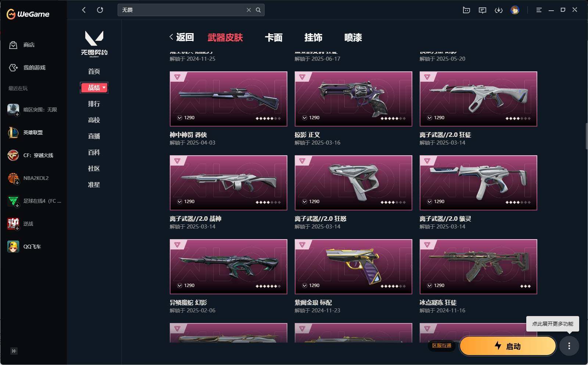Clear the search field with the X icon
Screen dimensions: 588x365
[249, 10]
